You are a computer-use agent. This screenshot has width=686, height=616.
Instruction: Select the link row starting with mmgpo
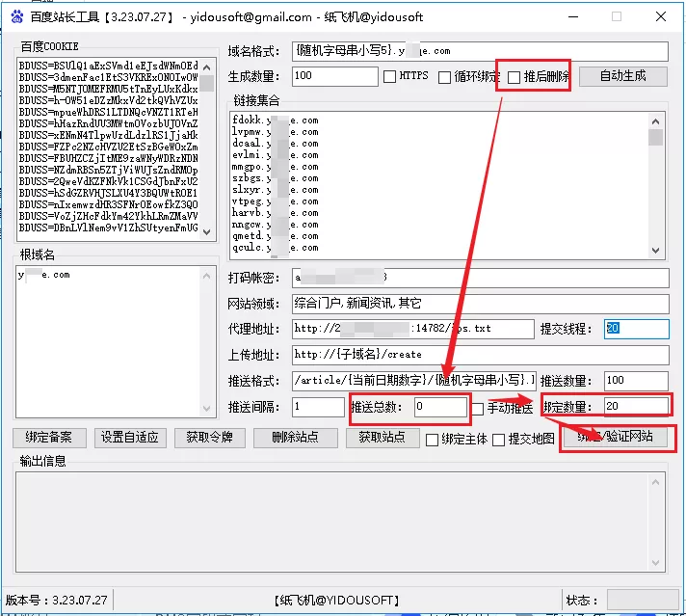coord(276,167)
